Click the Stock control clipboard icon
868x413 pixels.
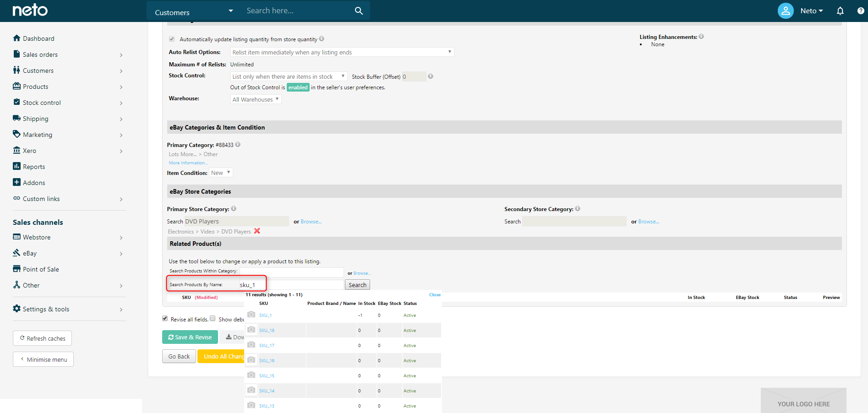[17, 102]
